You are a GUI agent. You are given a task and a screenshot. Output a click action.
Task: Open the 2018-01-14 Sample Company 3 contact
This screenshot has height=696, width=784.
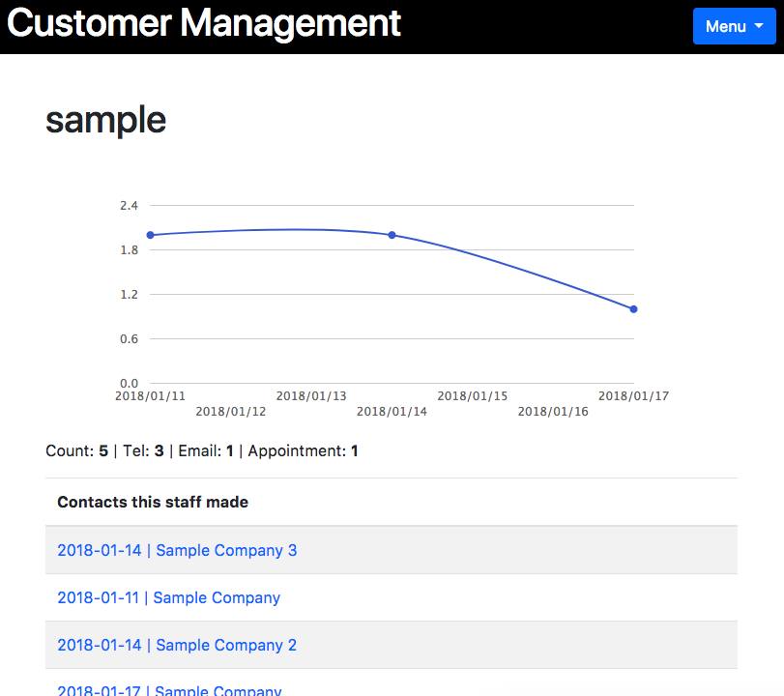[x=177, y=550]
